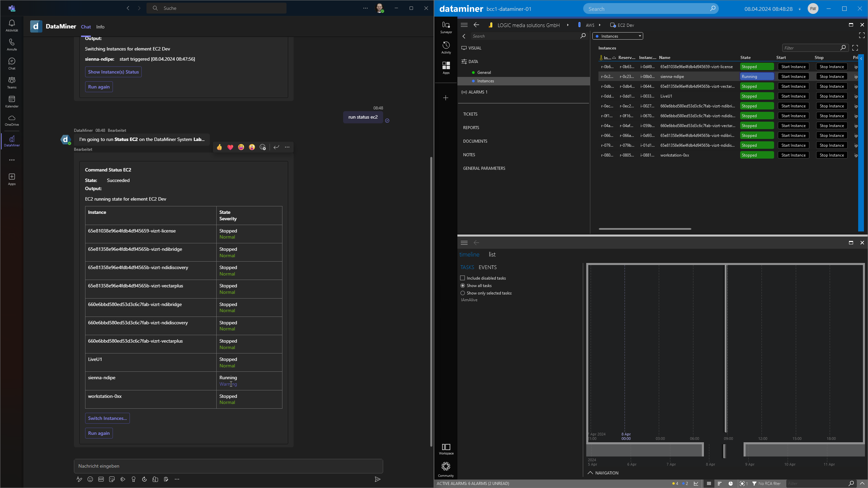Open Apps in the DataMiner sidebar

pyautogui.click(x=446, y=68)
